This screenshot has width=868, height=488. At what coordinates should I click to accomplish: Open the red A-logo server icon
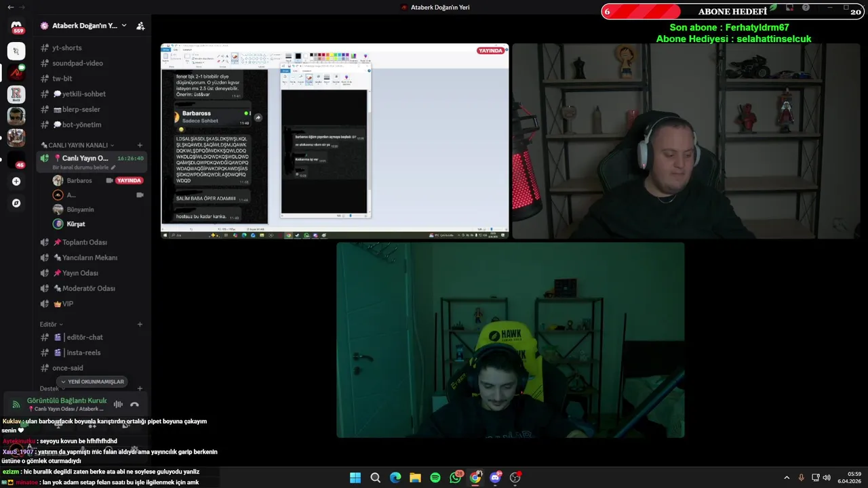point(16,72)
